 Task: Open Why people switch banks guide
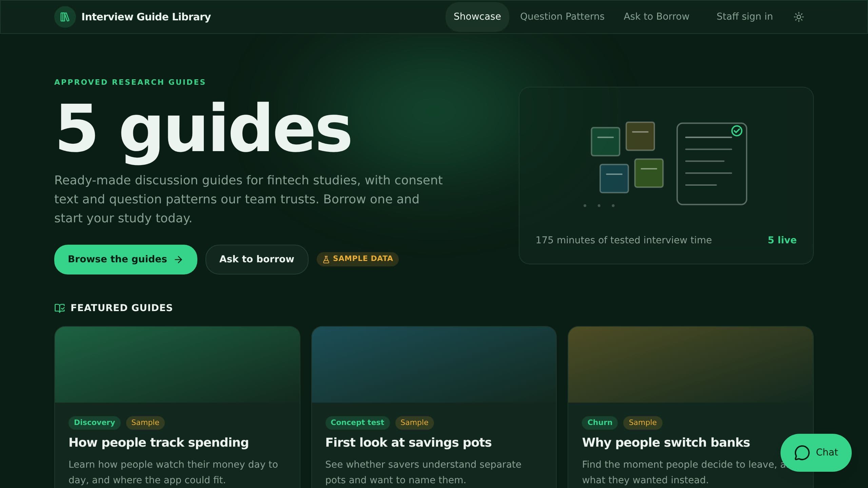(666, 443)
